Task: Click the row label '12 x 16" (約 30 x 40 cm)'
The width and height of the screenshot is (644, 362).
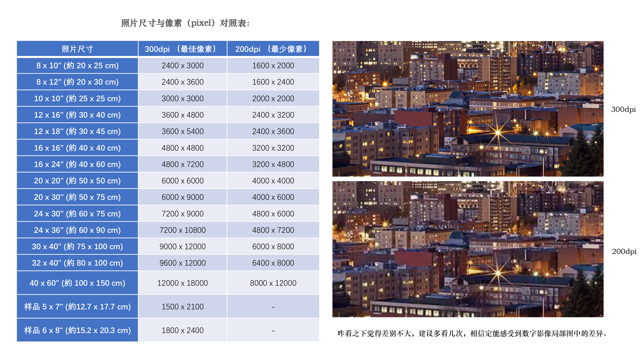Action: point(77,115)
